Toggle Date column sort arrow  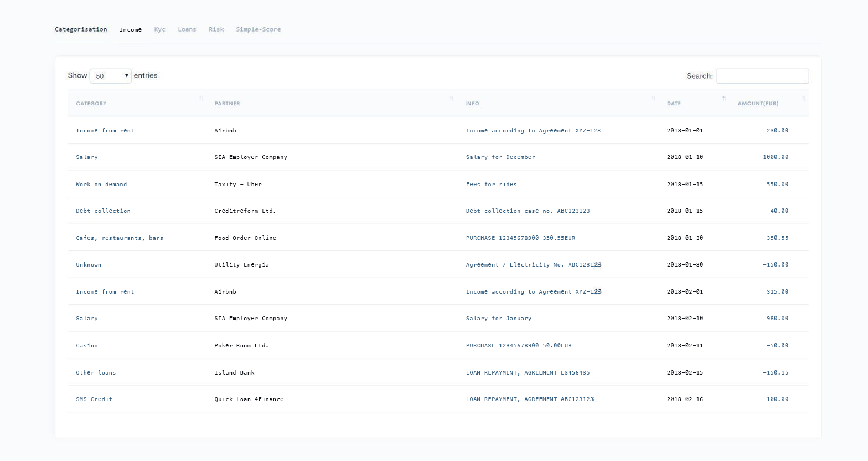[x=724, y=99]
